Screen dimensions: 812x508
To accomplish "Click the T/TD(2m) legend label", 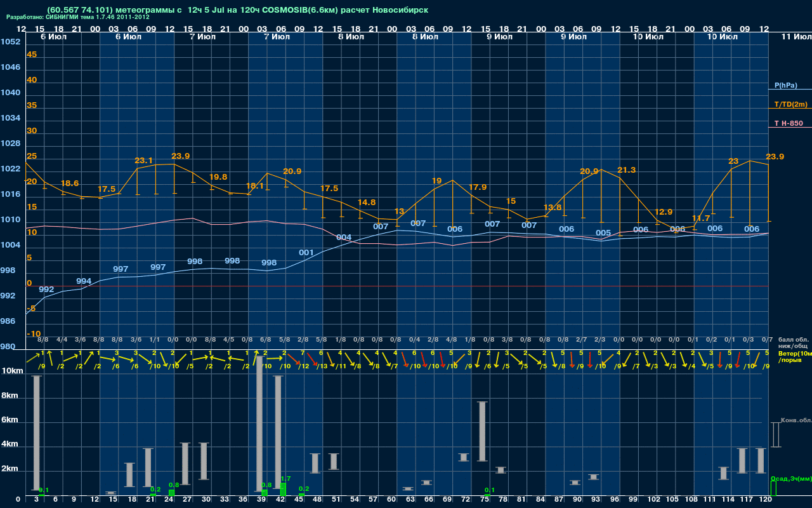I will tap(790, 104).
